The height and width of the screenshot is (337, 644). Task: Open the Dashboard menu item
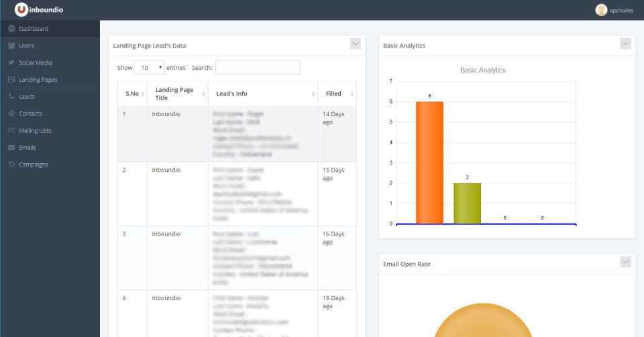click(50, 29)
